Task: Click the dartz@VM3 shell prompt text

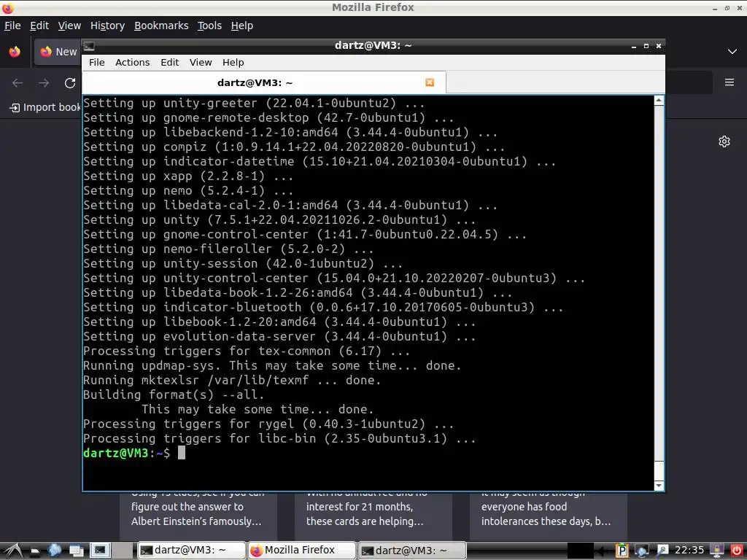Action: pyautogui.click(x=126, y=453)
